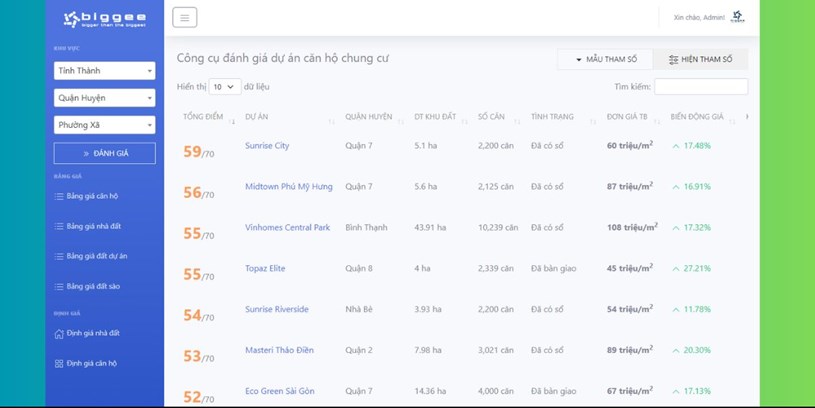Click the 45 triệu/m² price cell
Viewport: 815px width, 408px height.
(x=629, y=268)
